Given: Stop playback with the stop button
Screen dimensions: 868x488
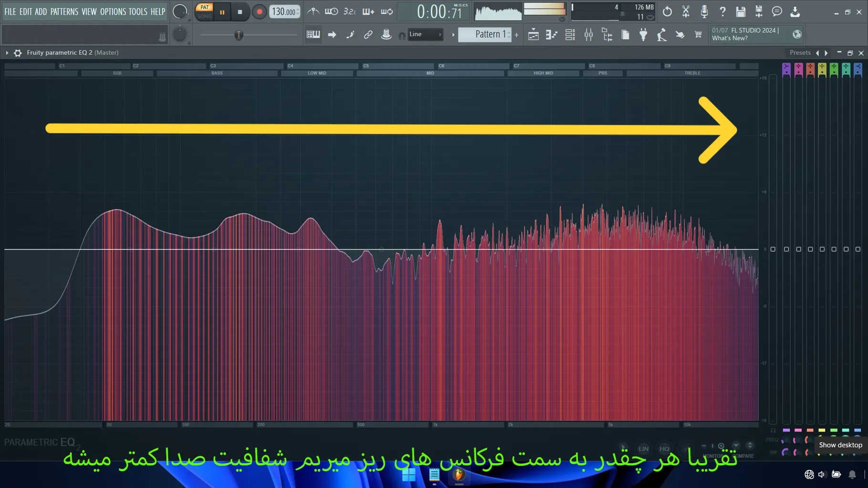Looking at the screenshot, I should 240,12.
